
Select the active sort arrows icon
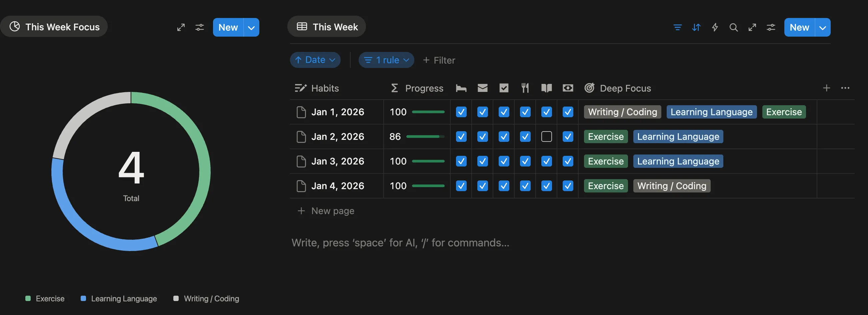click(x=696, y=27)
